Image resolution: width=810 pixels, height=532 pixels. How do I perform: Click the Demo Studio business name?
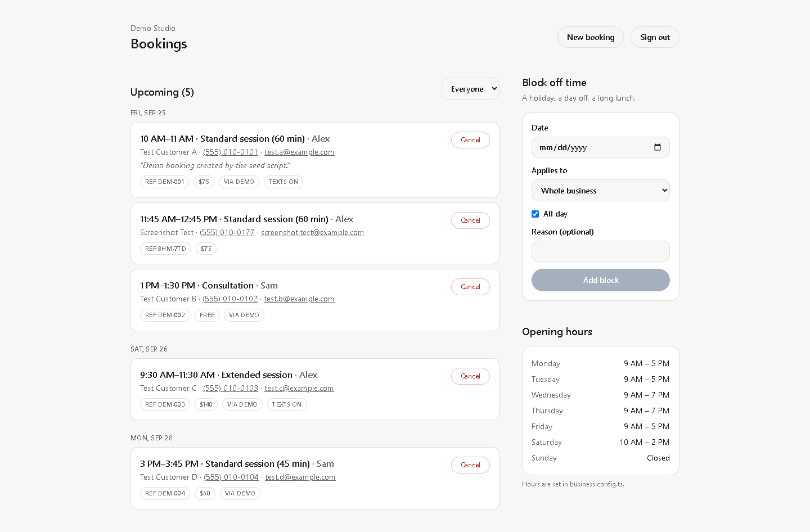pos(153,28)
